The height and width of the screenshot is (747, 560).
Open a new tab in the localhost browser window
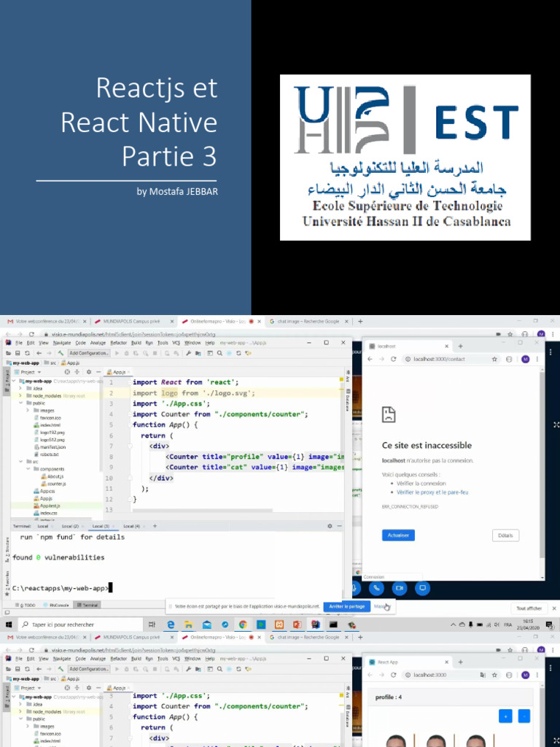click(x=460, y=346)
